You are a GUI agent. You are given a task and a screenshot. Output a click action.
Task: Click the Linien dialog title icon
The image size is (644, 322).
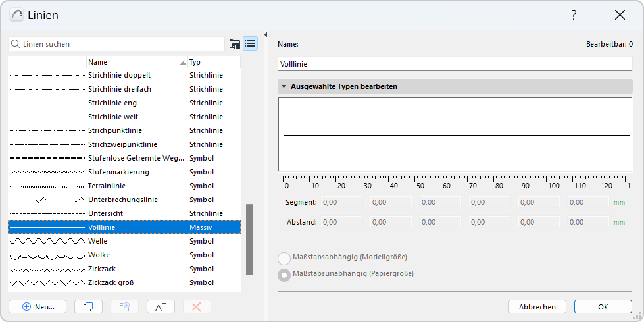16,15
